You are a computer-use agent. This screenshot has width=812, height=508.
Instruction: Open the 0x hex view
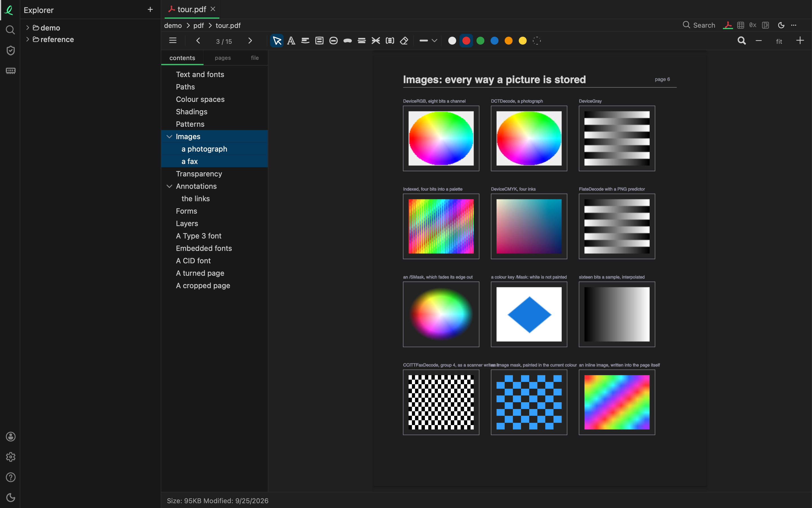point(753,25)
